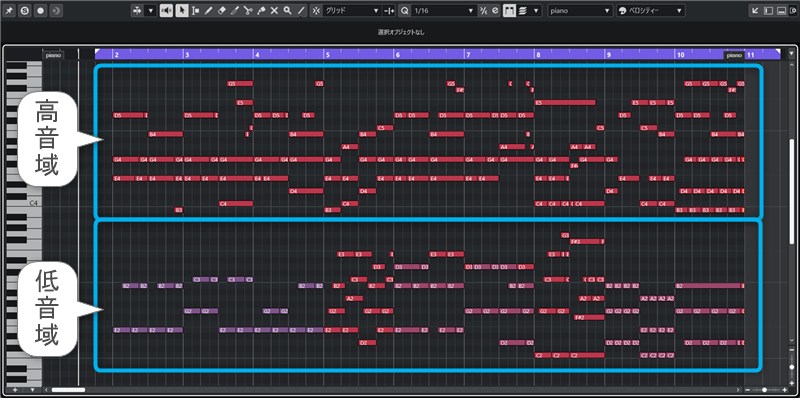Toggle the Snap on/off icon
Viewport: 800px width, 398px height.
316,11
